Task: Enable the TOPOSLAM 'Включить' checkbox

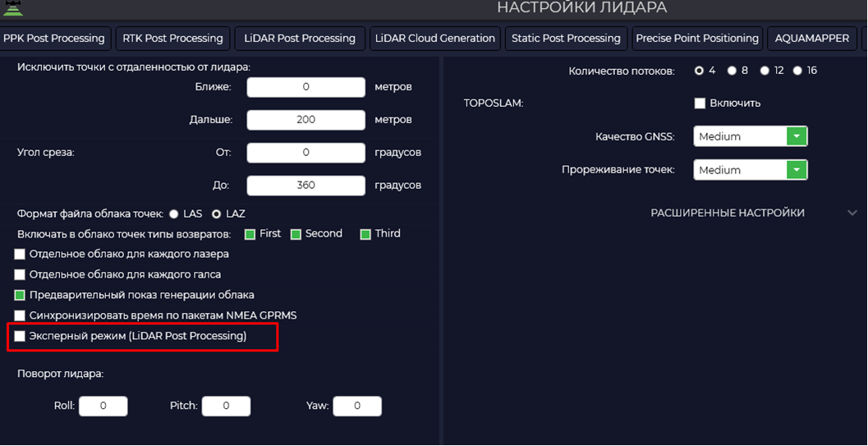Action: pyautogui.click(x=700, y=103)
